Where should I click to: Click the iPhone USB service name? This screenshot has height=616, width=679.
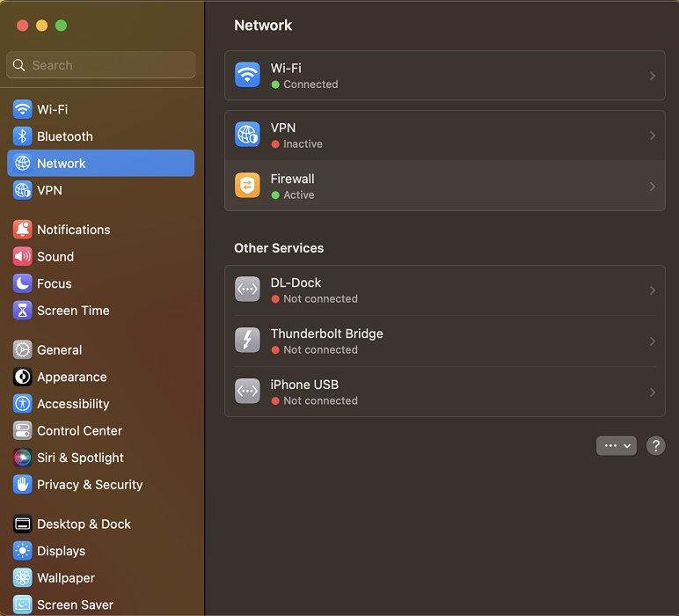[x=304, y=385]
